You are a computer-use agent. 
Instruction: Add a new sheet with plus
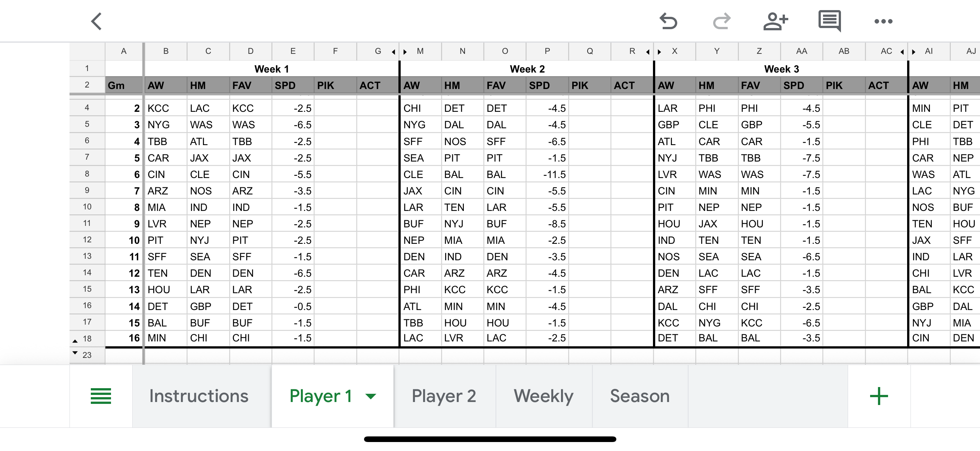tap(879, 396)
